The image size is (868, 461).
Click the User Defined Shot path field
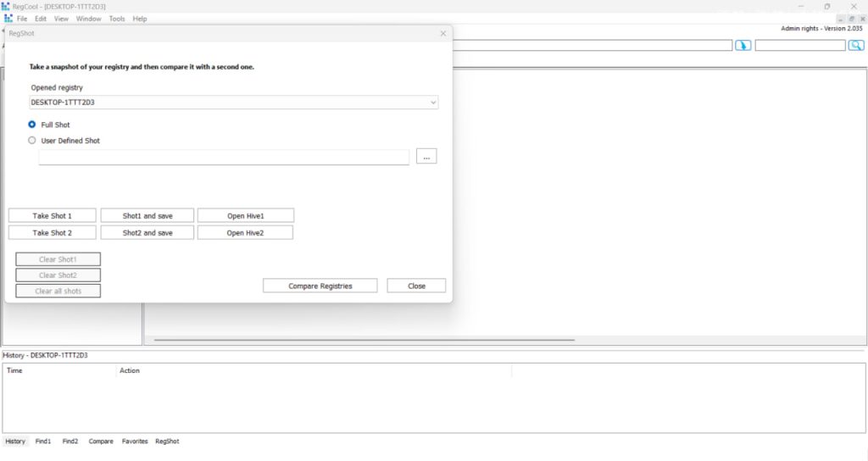224,157
